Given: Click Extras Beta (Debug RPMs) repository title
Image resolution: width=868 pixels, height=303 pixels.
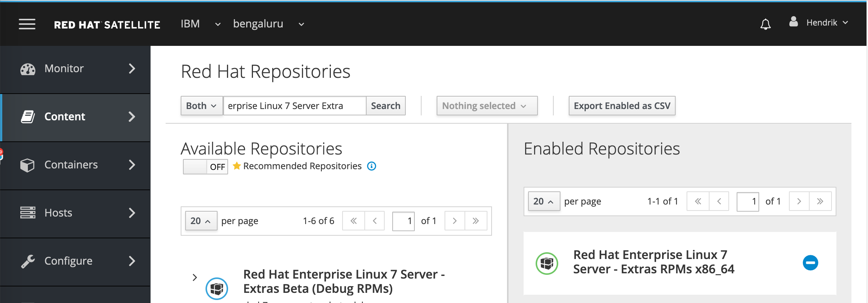Looking at the screenshot, I should [x=344, y=282].
